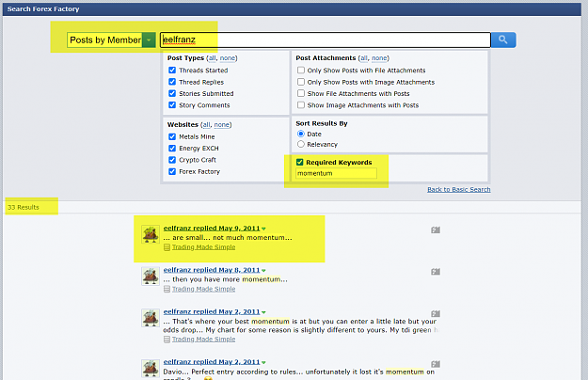Click Back to Basic Search link
The height and width of the screenshot is (380, 588).
click(458, 189)
